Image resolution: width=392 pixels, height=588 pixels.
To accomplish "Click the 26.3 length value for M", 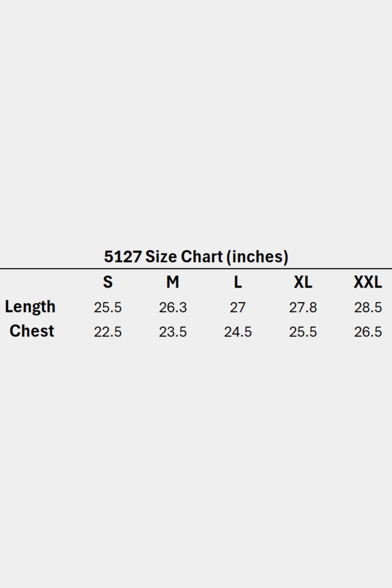I will pos(173,307).
